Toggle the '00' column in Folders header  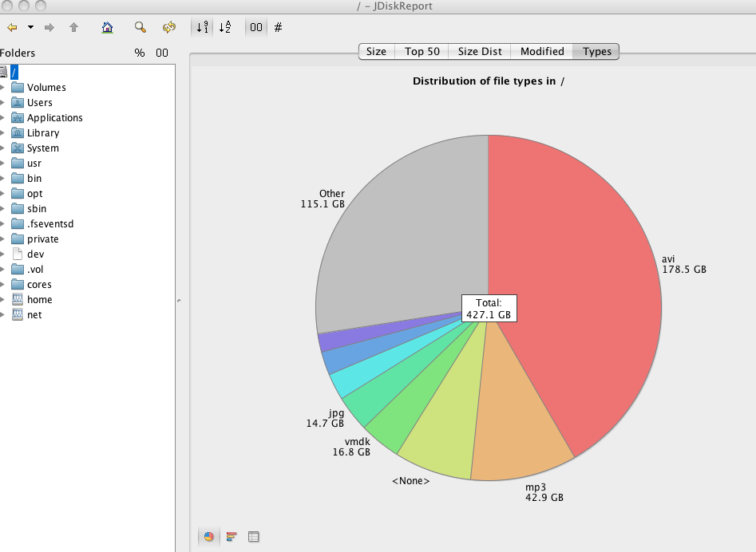162,53
